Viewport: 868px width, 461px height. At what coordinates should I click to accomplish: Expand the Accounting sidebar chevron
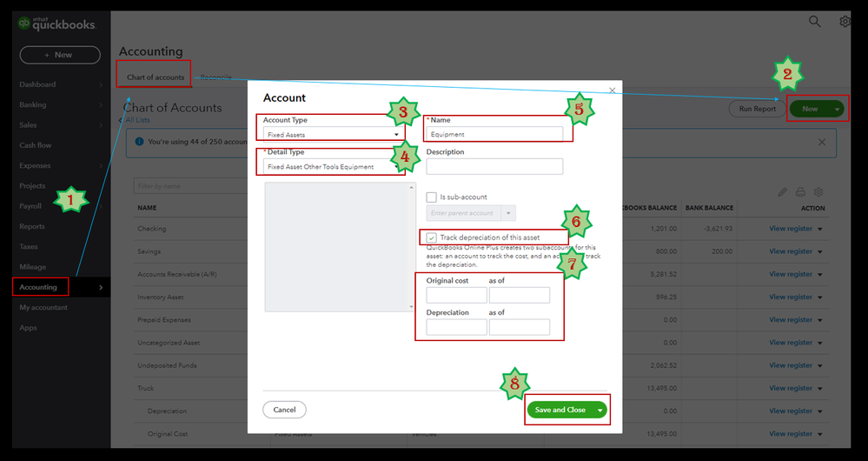[x=101, y=287]
